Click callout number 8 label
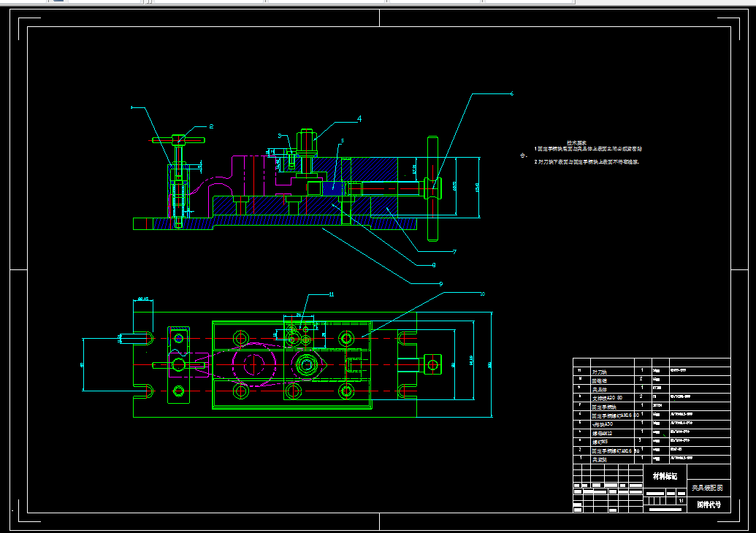The height and width of the screenshot is (533, 756). [434, 265]
